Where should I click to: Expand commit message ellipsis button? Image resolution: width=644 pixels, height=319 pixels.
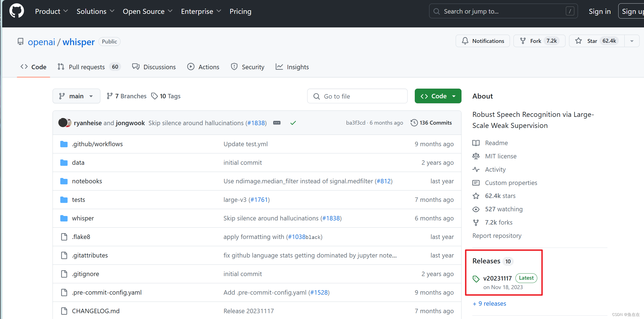pyautogui.click(x=277, y=123)
